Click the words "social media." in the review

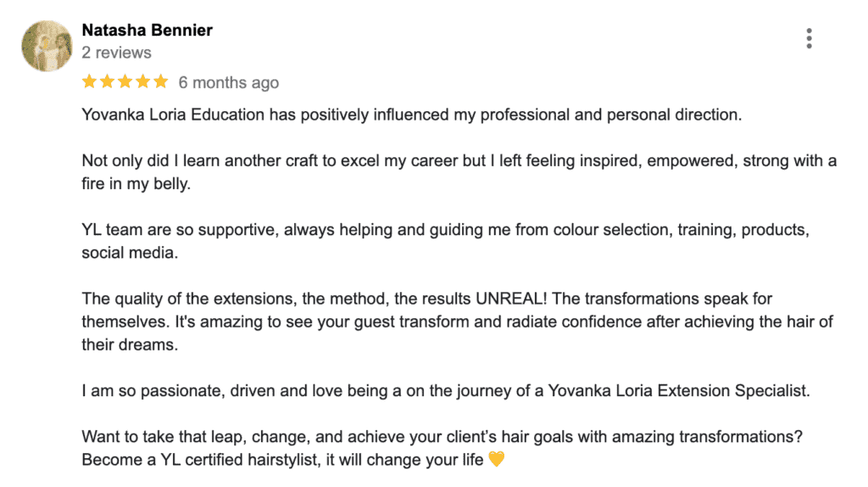[x=130, y=253]
